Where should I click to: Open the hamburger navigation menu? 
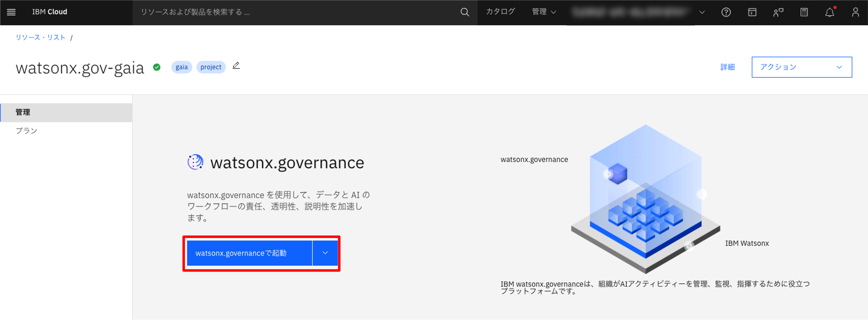coord(11,12)
